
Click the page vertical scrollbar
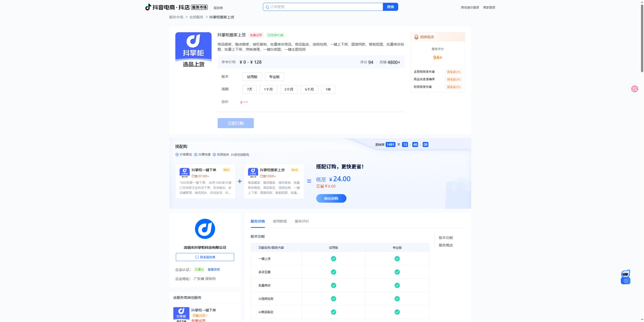tap(642, 38)
